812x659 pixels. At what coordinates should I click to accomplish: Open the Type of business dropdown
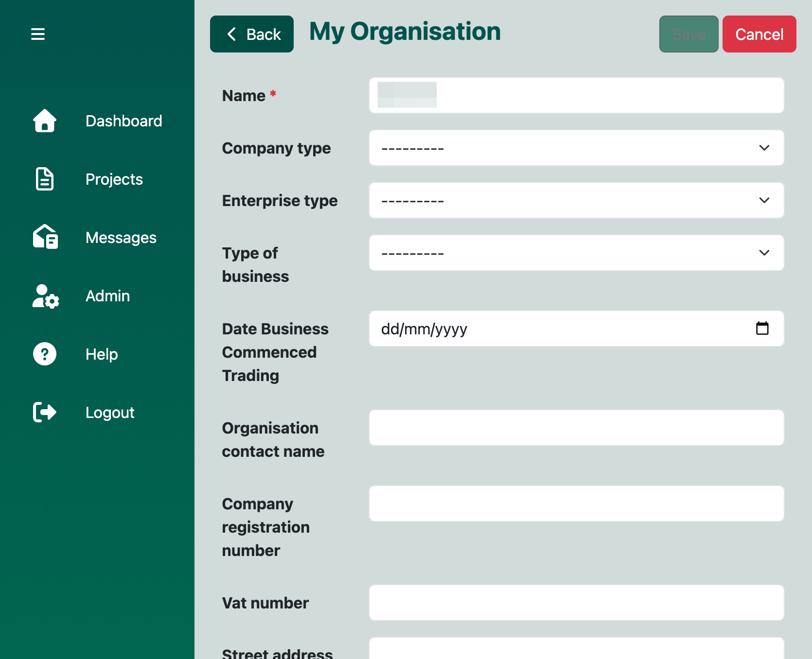[577, 253]
